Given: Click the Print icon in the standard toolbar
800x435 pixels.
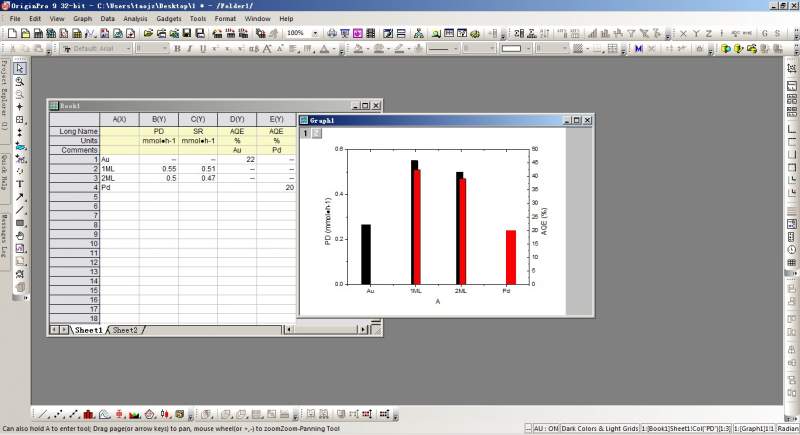Looking at the screenshot, I should tap(332, 34).
